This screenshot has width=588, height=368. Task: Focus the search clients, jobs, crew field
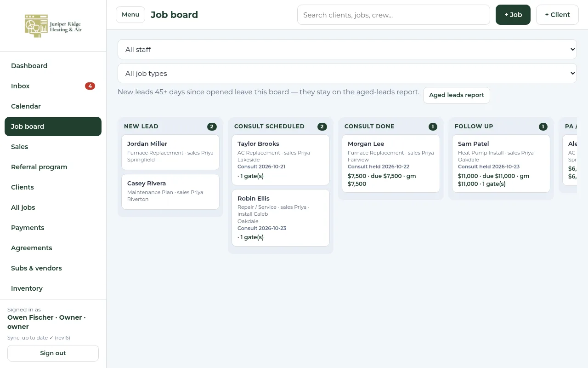point(394,15)
